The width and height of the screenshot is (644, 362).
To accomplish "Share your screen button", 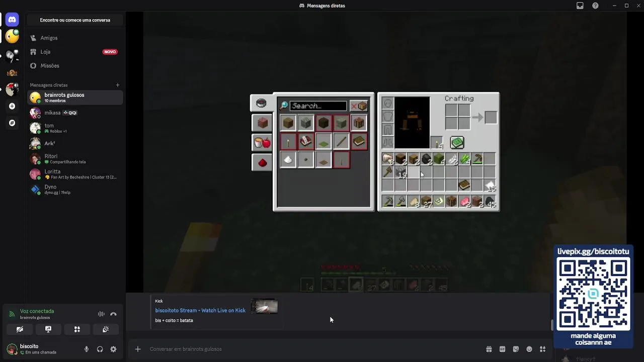I will tap(48, 329).
